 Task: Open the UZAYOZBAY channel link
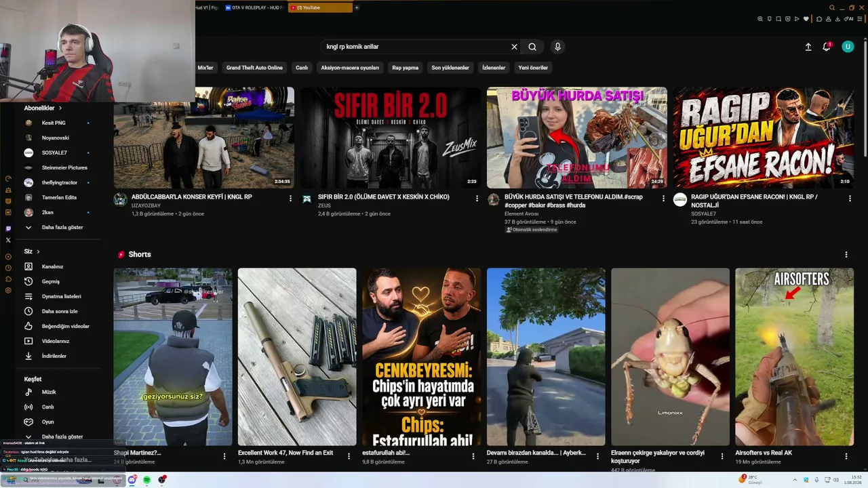pos(146,205)
